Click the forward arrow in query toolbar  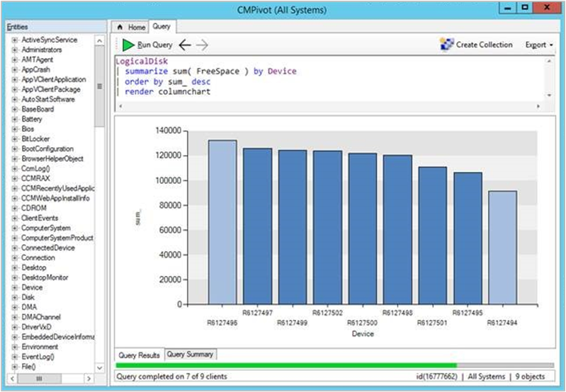coord(203,45)
